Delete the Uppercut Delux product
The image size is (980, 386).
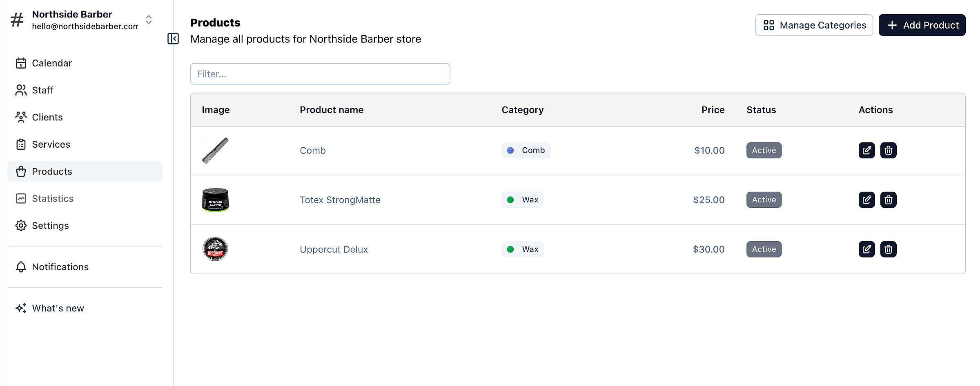point(888,249)
